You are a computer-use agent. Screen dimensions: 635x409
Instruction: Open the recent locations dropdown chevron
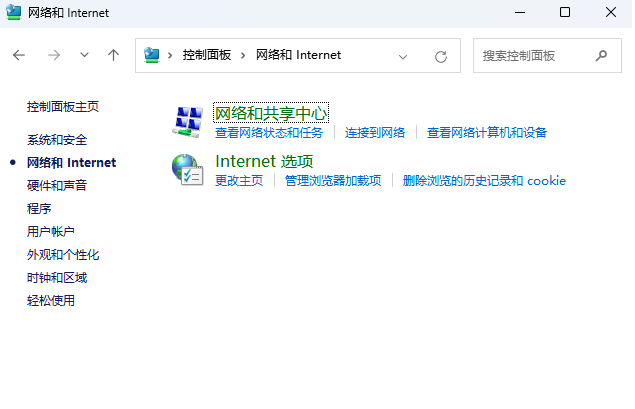click(84, 55)
